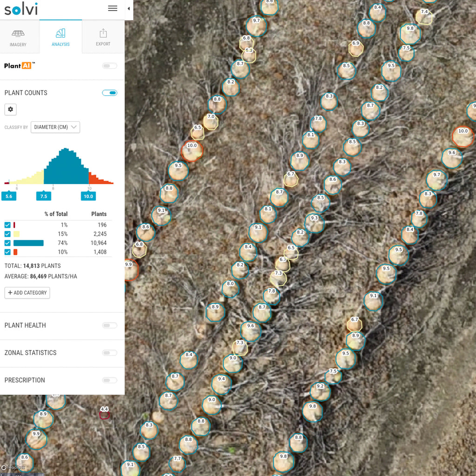The width and height of the screenshot is (476, 476).
Task: Enable the Zonal Statistics toggle
Action: [110, 353]
